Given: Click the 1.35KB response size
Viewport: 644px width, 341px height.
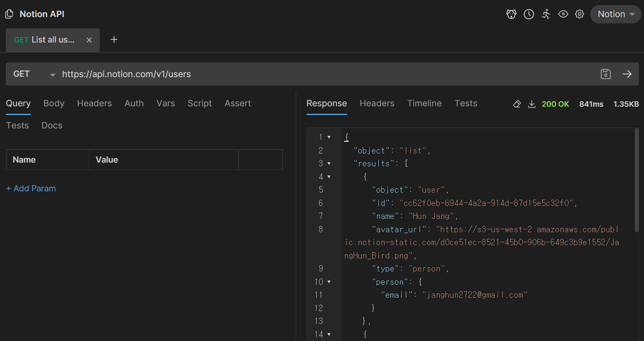Looking at the screenshot, I should coord(626,104).
